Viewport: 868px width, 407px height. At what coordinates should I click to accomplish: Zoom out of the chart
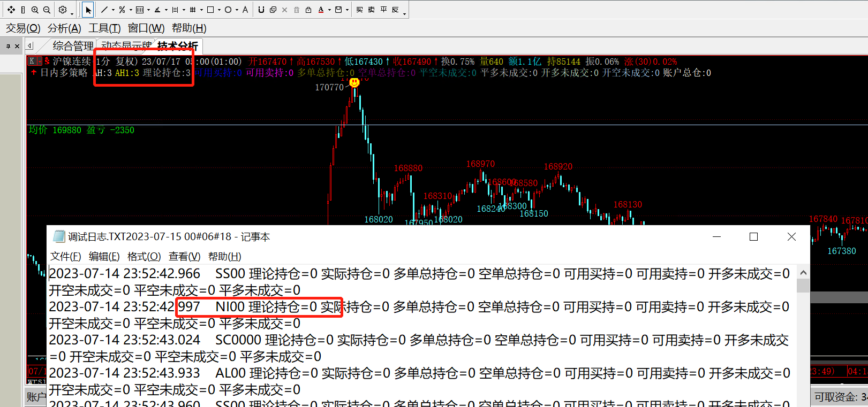47,10
